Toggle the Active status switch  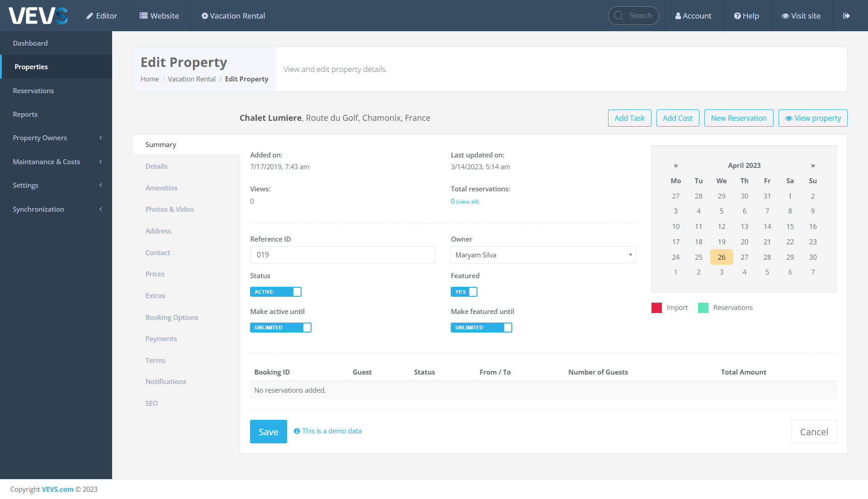coord(276,292)
